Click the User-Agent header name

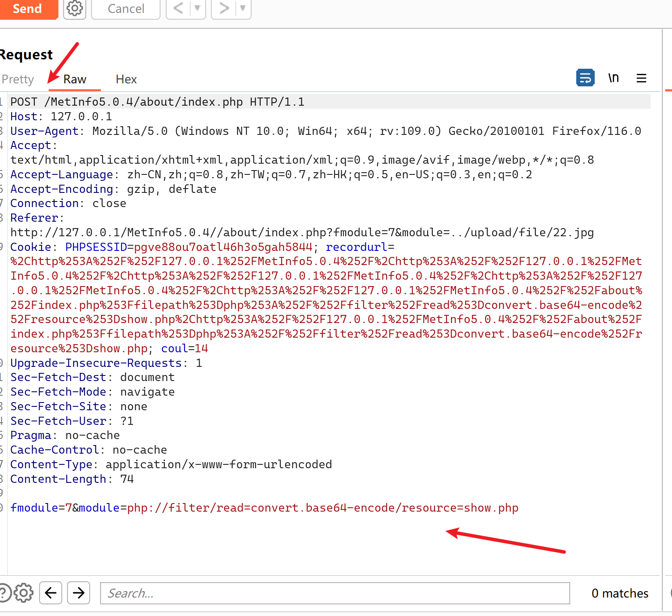45,131
